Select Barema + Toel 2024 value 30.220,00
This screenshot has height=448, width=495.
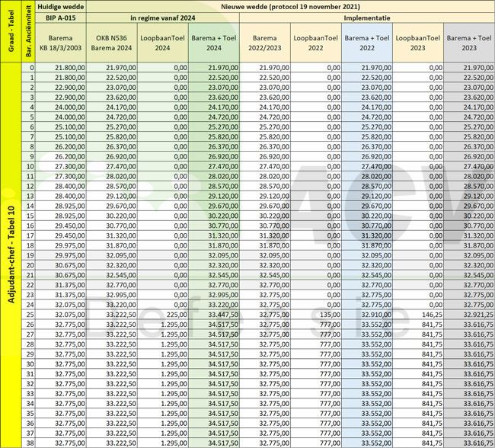214,216
